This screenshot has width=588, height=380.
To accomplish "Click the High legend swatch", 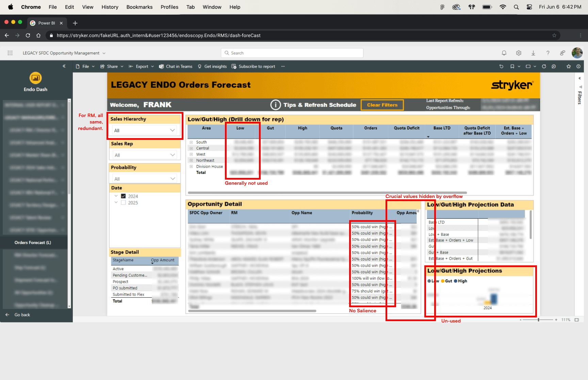I will [x=456, y=281].
